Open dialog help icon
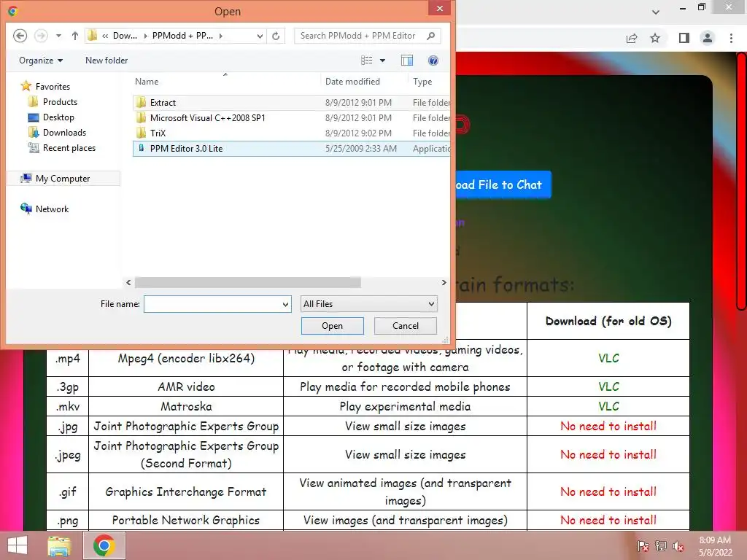Viewport: 747px width, 560px height. (x=433, y=61)
